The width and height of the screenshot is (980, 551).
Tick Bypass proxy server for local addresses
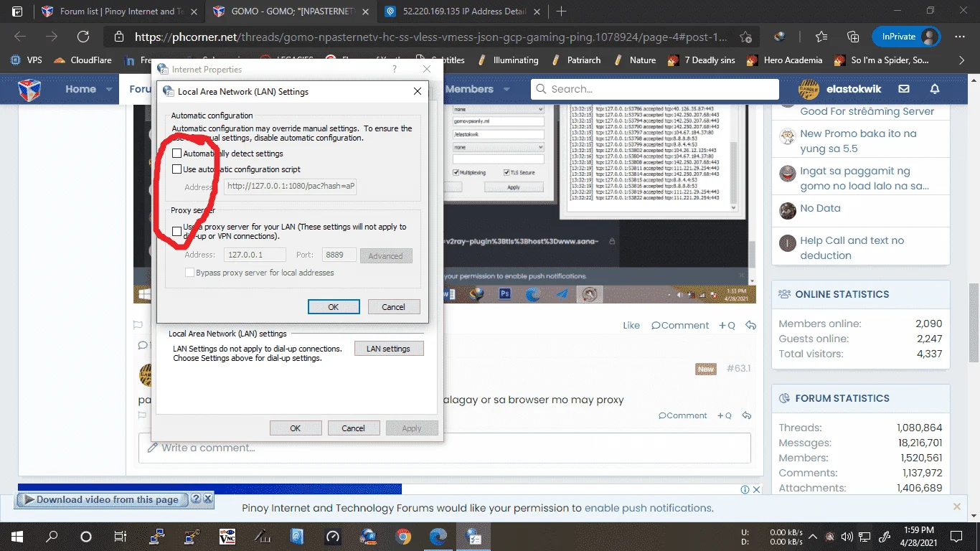coord(189,273)
